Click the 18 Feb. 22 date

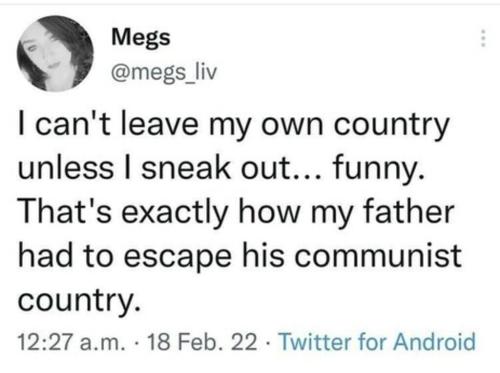[202, 342]
